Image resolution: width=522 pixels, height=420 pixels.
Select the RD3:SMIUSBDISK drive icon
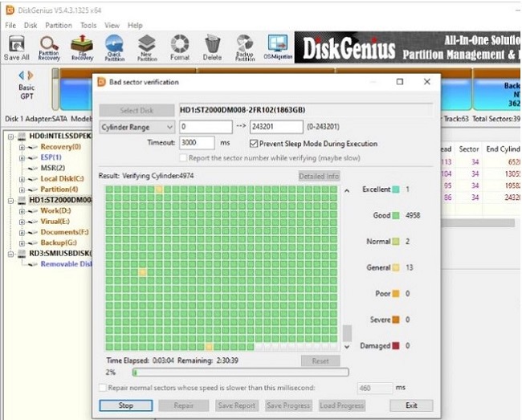pyautogui.click(x=22, y=253)
